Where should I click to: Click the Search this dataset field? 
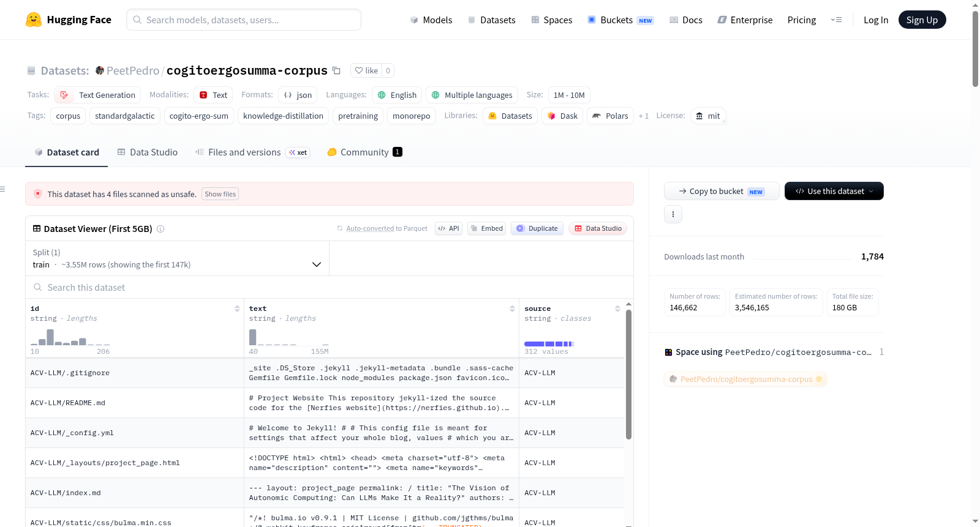(330, 288)
